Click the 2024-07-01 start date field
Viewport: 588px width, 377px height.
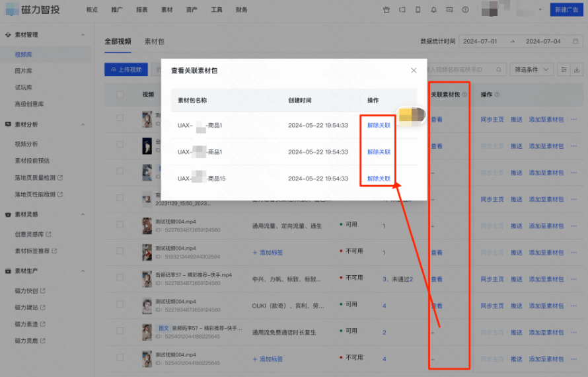(480, 41)
